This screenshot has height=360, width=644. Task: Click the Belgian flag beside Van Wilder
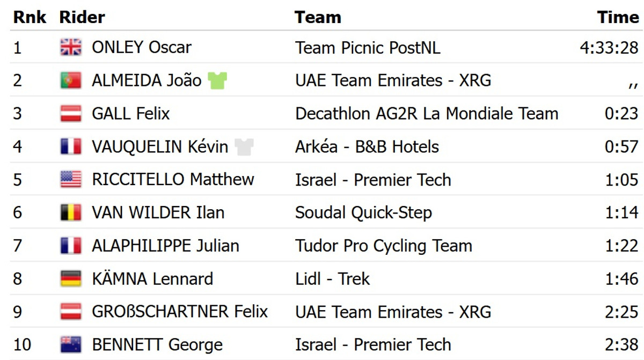click(70, 213)
